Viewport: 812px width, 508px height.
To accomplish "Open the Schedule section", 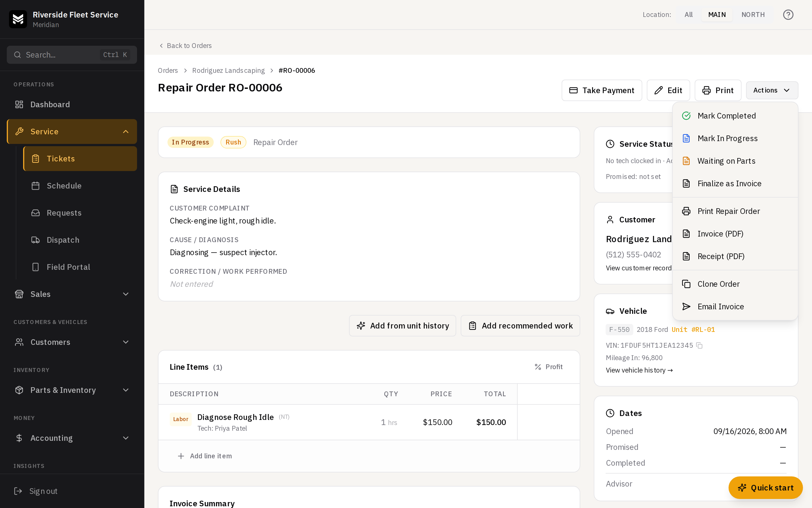I will click(x=80, y=186).
